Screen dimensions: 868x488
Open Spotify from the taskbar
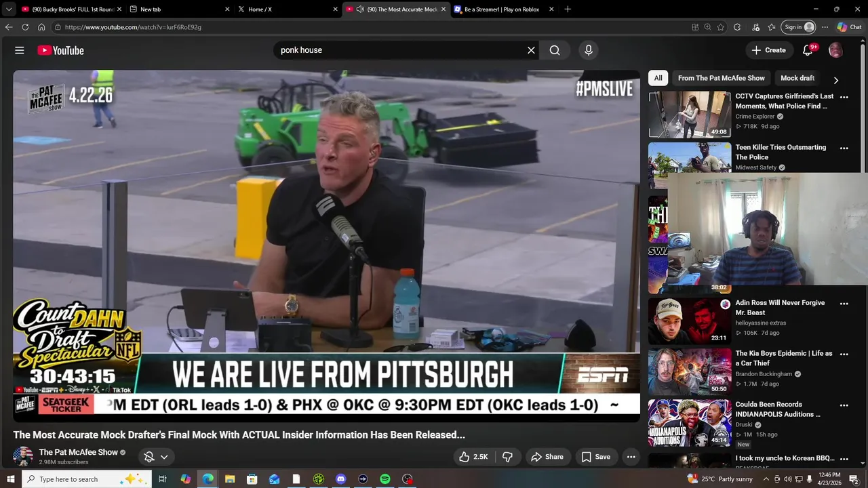tap(385, 479)
